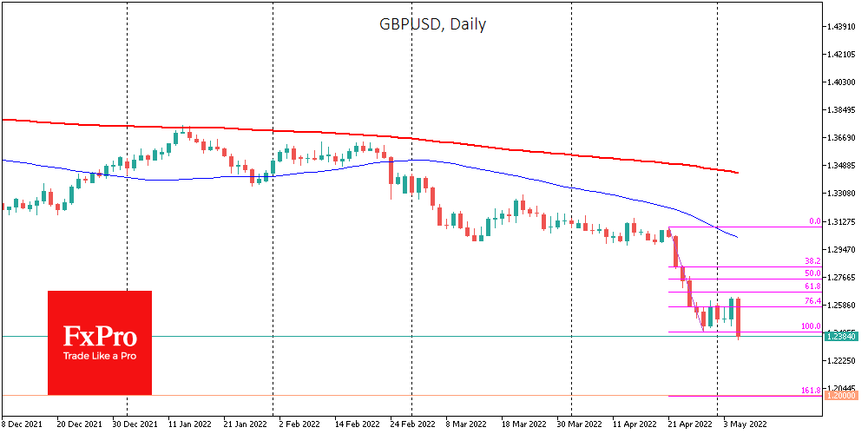This screenshot has width=868, height=434.
Task: Click the 100.0 Fibonacci level label
Action: click(x=809, y=327)
